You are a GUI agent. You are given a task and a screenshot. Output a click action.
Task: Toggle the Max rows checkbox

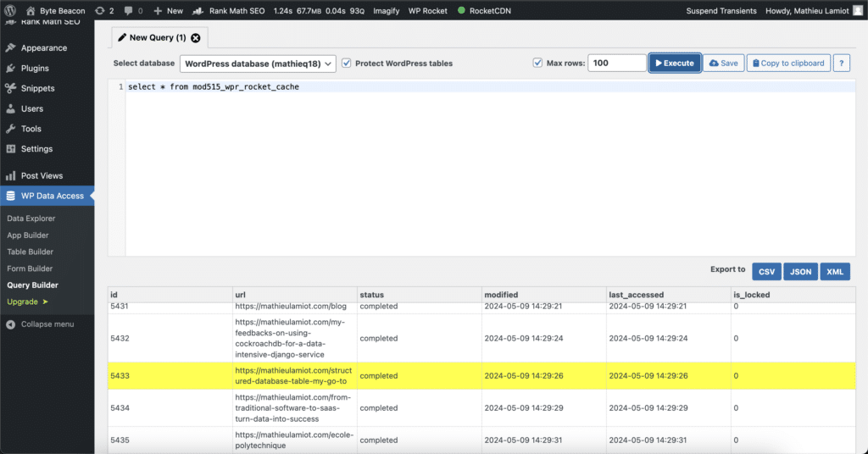[x=537, y=64]
